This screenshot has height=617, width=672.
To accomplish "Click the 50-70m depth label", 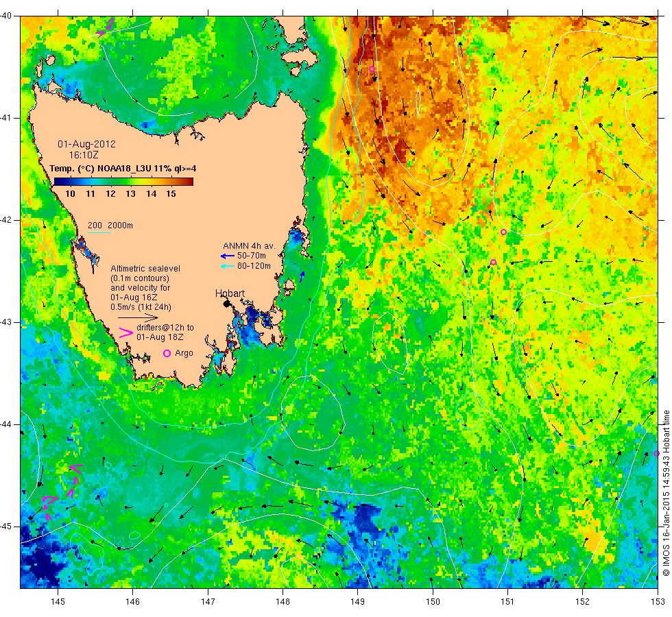I will pos(252,256).
